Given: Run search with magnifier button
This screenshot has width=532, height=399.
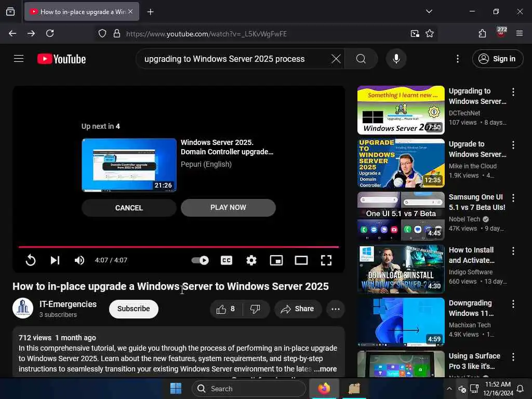Looking at the screenshot, I should tap(361, 59).
